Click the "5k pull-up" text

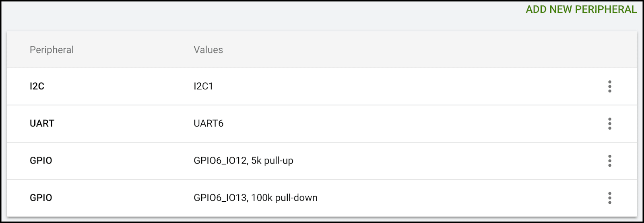click(x=272, y=161)
